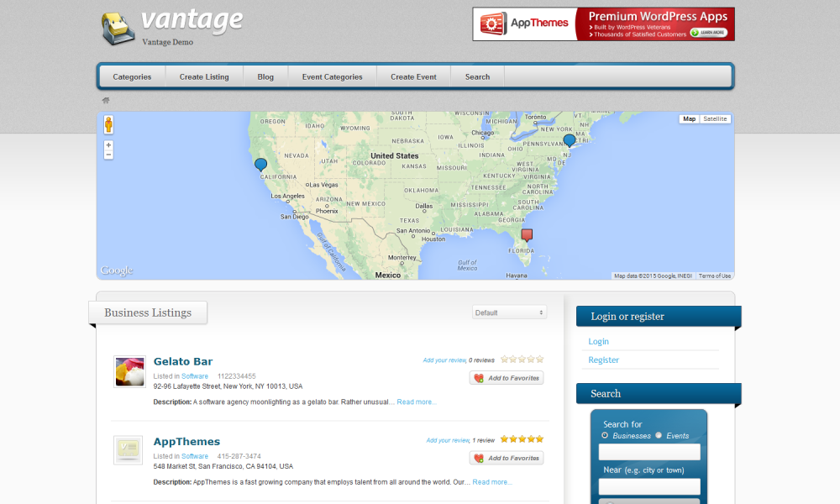Open the Create Event menu item
The height and width of the screenshot is (504, 840).
(413, 76)
